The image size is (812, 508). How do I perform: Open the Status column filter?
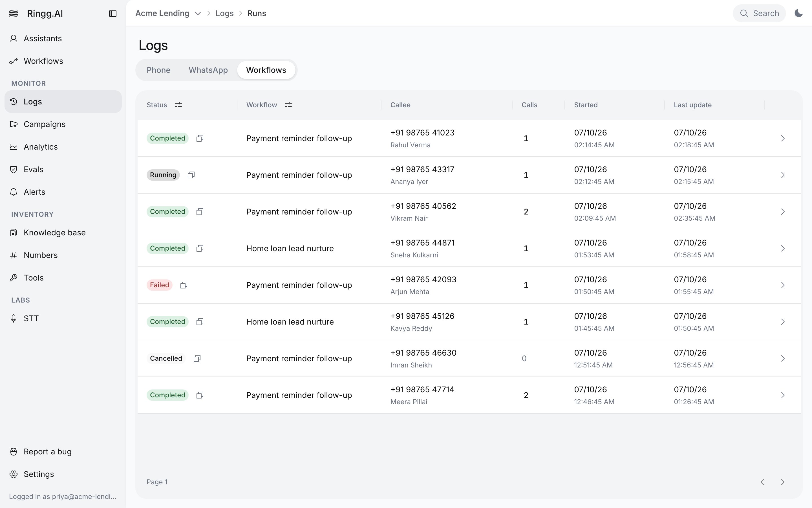pos(178,105)
